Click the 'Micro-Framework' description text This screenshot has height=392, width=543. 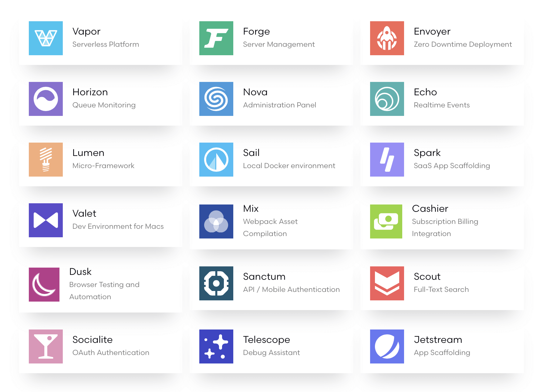103,166
